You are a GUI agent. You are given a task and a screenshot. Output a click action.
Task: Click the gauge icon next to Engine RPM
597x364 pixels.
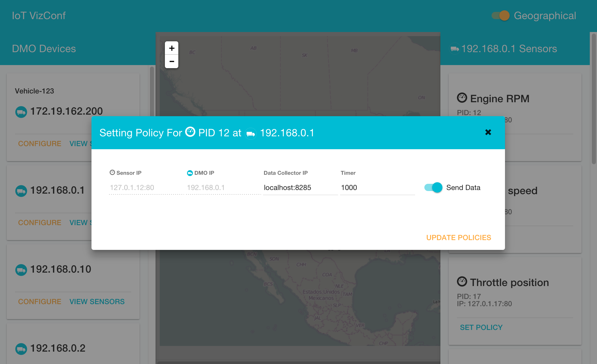tap(462, 98)
